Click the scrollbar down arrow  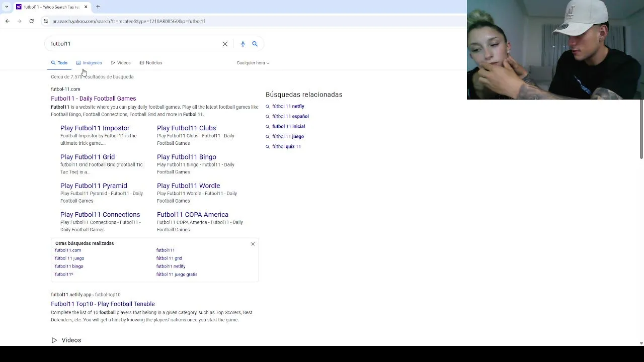[641, 343]
